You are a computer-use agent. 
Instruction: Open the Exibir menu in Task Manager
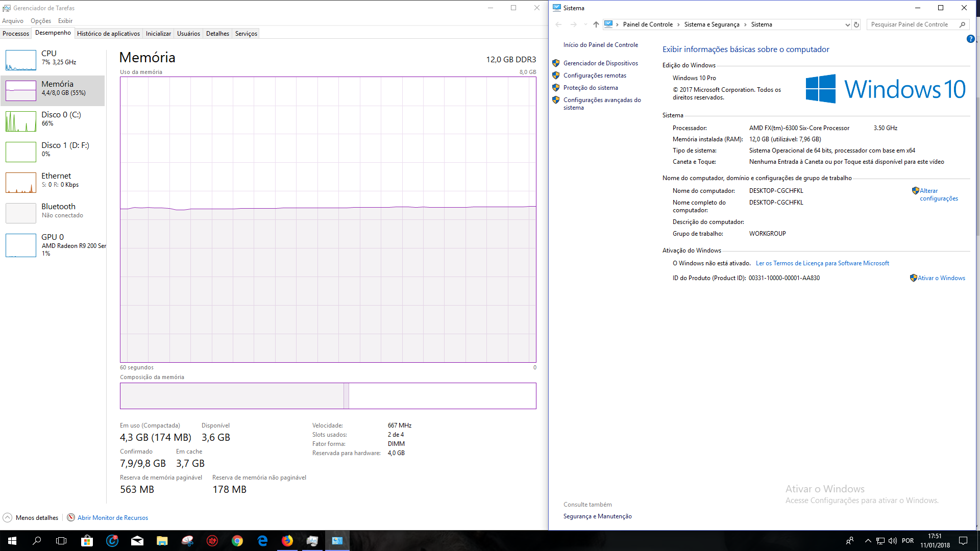click(x=65, y=21)
